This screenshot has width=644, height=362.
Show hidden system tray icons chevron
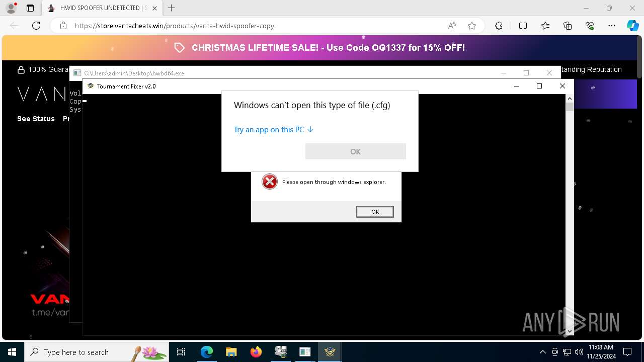point(542,352)
